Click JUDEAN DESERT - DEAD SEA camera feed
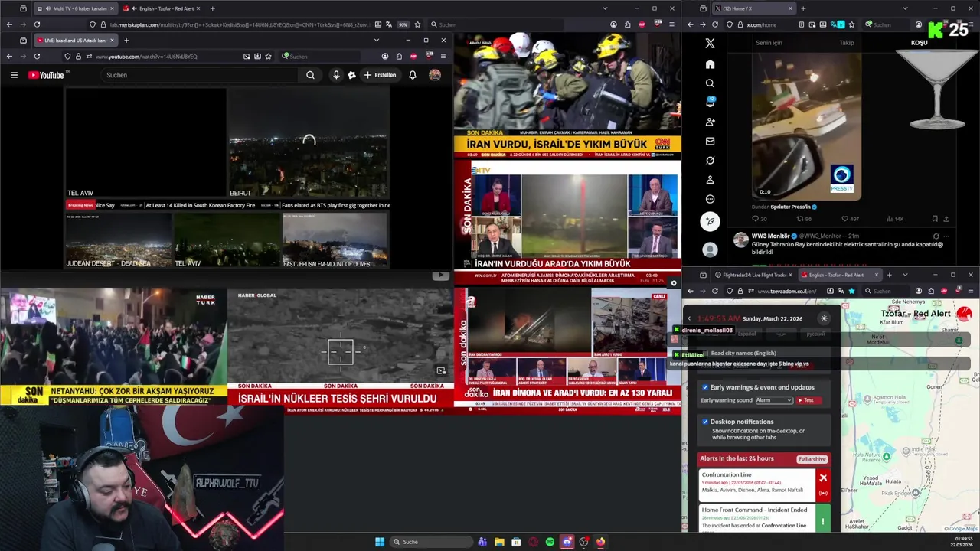This screenshot has width=980, height=551. pos(118,240)
